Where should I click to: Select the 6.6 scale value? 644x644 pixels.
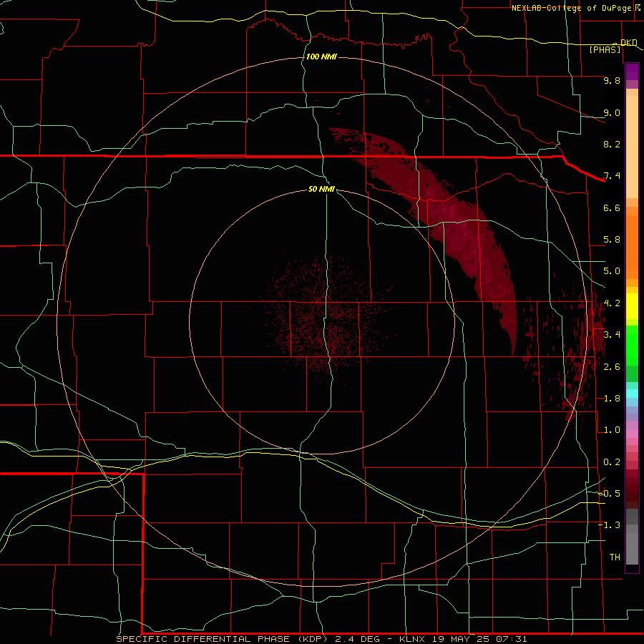(x=612, y=208)
